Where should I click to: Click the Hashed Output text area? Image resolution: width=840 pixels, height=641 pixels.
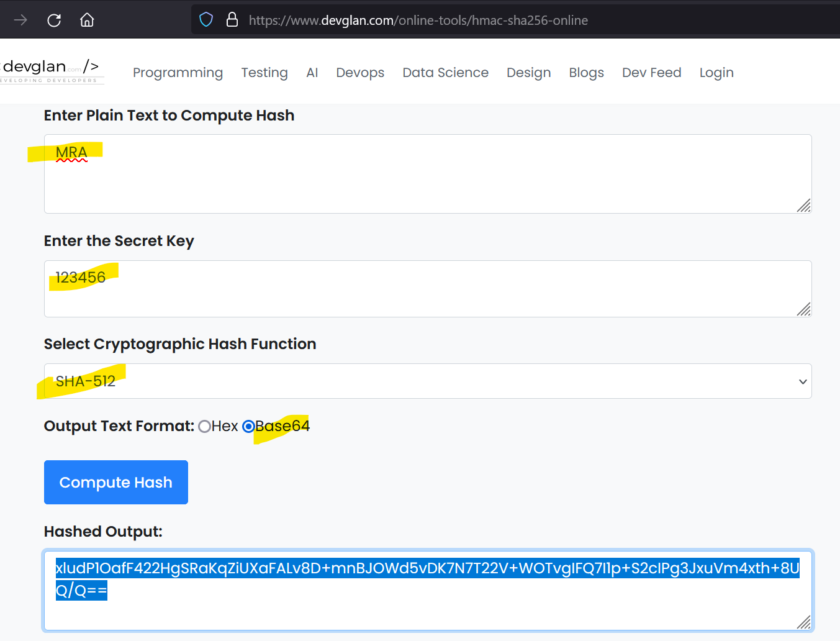(x=428, y=591)
